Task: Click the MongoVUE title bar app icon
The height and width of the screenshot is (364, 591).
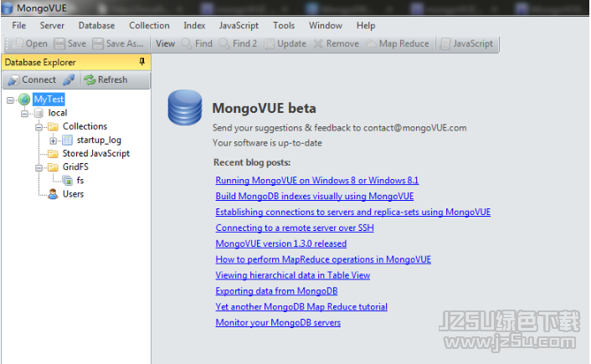Action: tap(8, 8)
